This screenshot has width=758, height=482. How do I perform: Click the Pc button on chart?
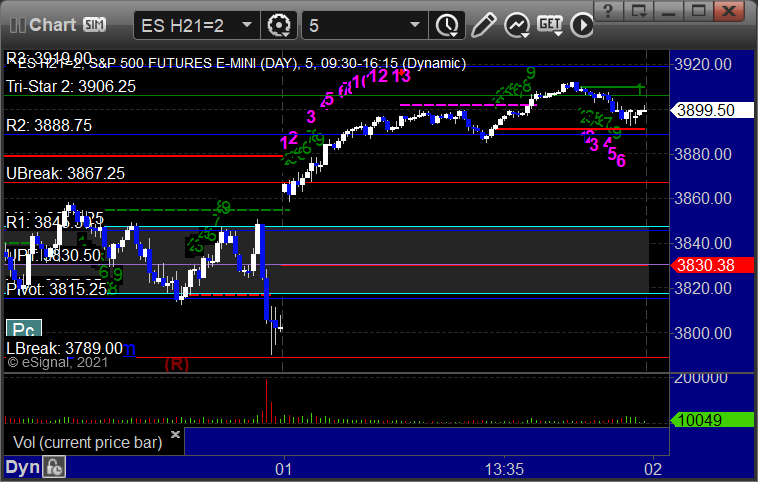pos(24,328)
